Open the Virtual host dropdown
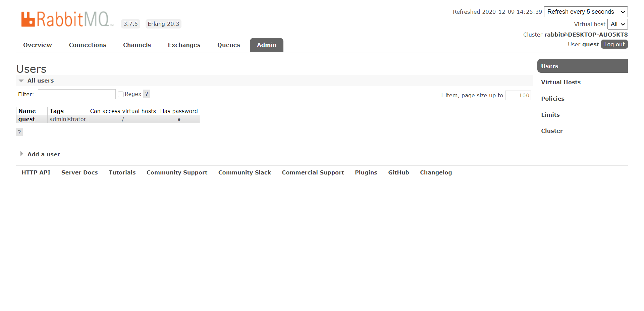The height and width of the screenshot is (311, 644). point(618,24)
